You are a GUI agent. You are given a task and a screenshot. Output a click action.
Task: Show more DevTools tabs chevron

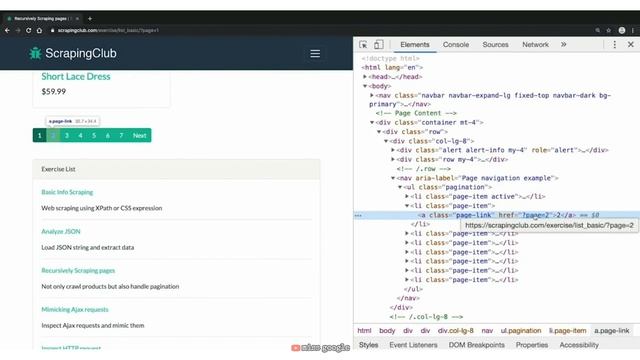pyautogui.click(x=564, y=44)
